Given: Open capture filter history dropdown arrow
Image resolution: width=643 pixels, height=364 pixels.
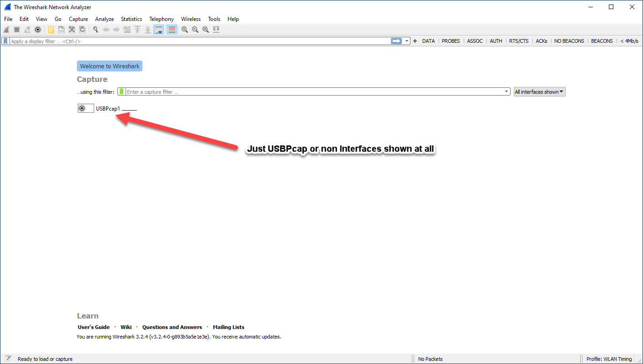Looking at the screenshot, I should click(x=506, y=92).
